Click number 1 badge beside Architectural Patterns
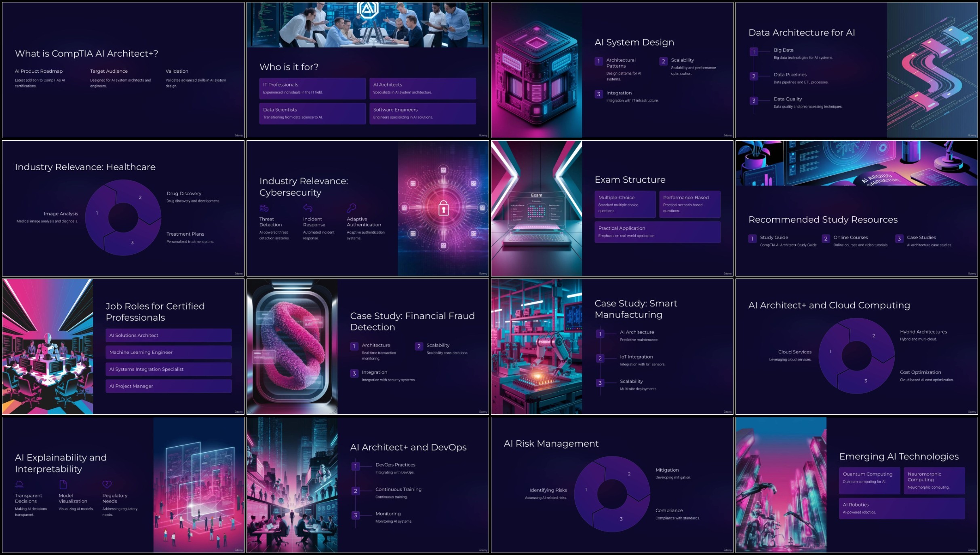 (x=599, y=61)
